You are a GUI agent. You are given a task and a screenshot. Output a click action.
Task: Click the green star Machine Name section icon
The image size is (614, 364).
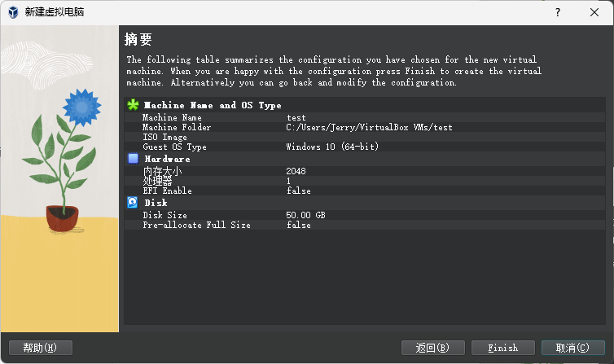pos(134,105)
